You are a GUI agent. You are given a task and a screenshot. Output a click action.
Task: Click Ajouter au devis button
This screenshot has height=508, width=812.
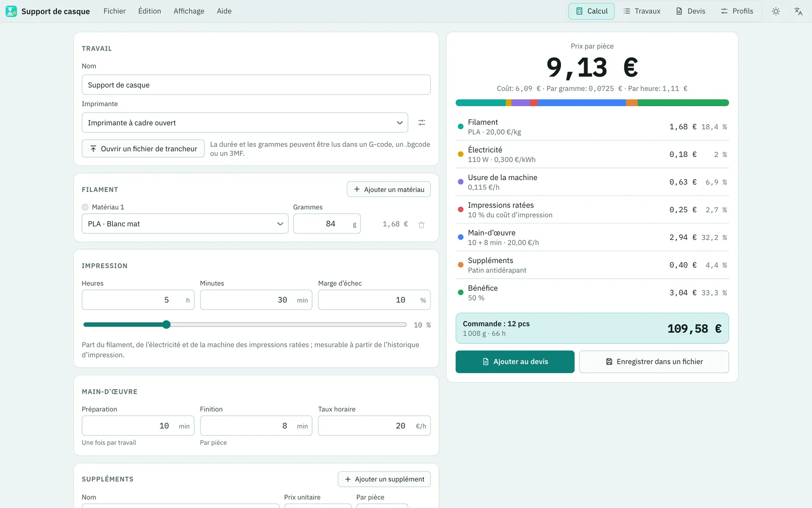[x=515, y=362]
